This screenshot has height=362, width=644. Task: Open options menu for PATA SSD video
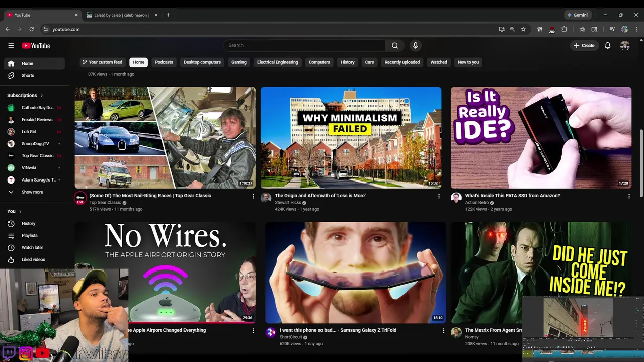tap(629, 196)
